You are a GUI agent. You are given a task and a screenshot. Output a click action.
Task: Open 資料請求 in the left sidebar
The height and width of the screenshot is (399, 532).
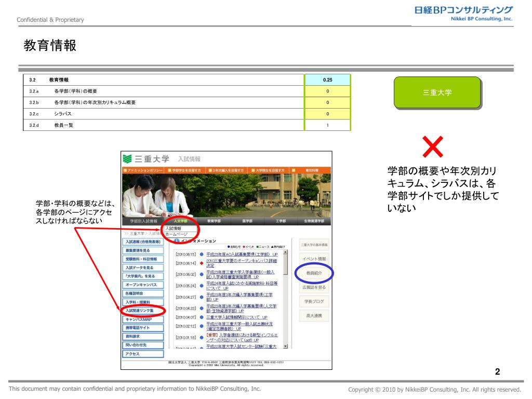(x=143, y=337)
